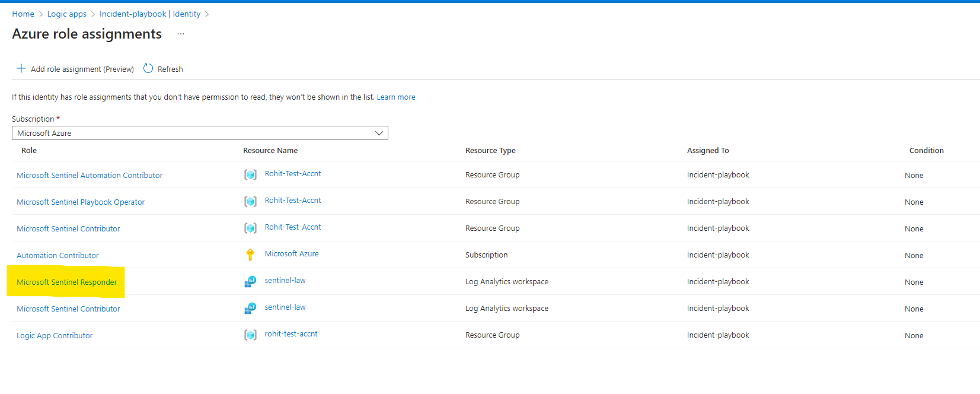
Task: Click the Resource Name column header
Action: coord(270,150)
